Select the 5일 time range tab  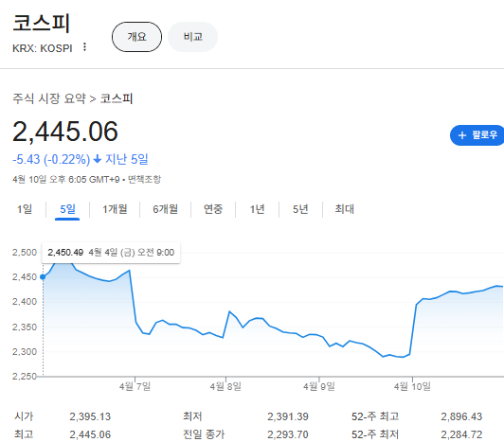click(67, 209)
